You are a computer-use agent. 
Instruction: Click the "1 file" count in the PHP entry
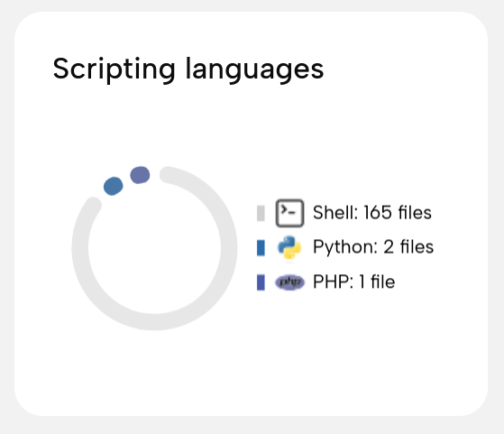pos(377,282)
